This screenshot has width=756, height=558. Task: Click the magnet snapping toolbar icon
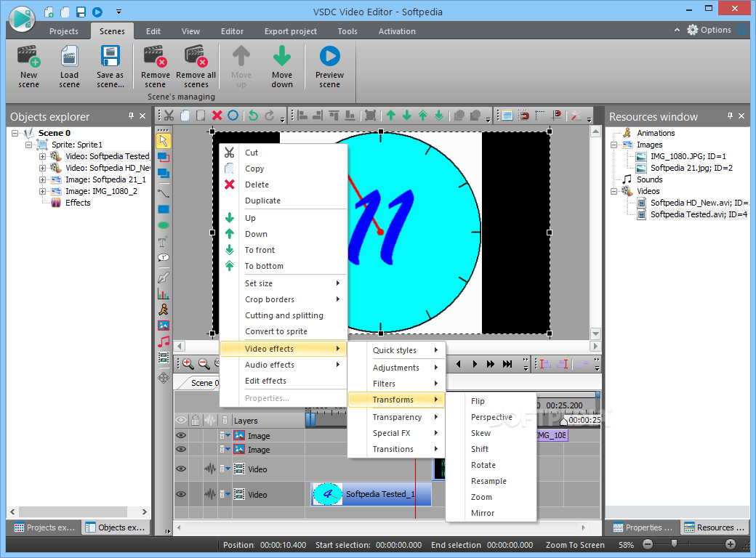pyautogui.click(x=523, y=116)
